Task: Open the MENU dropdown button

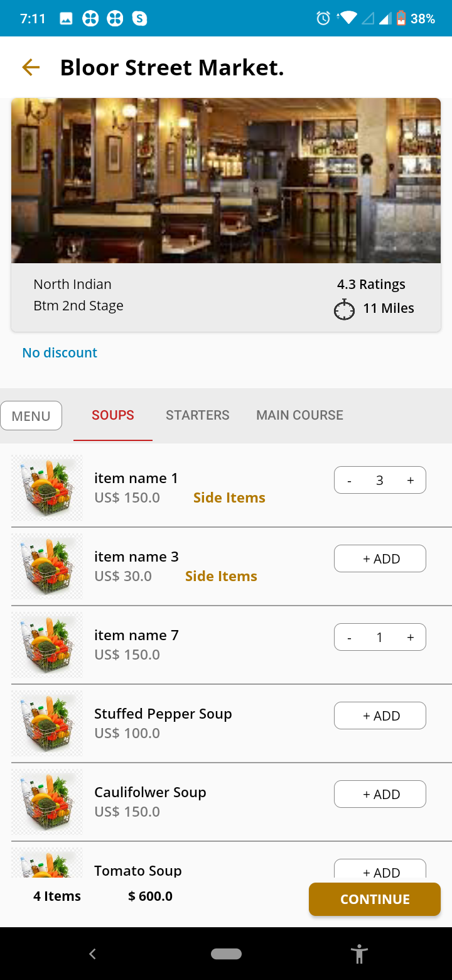Action: click(31, 416)
